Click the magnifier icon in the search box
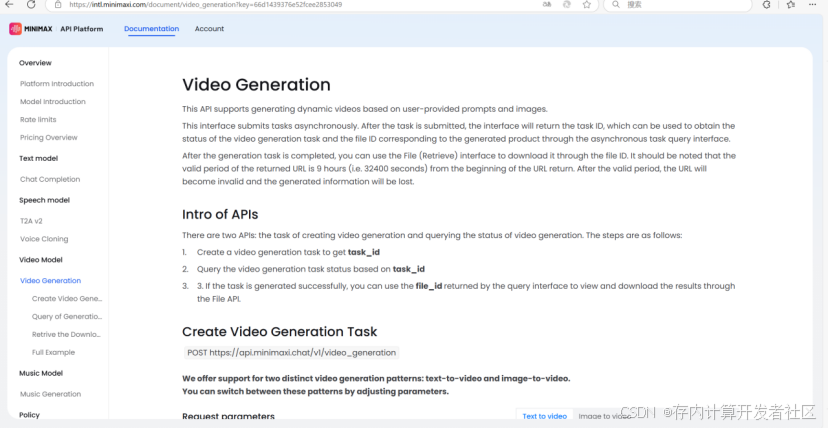 616,4
